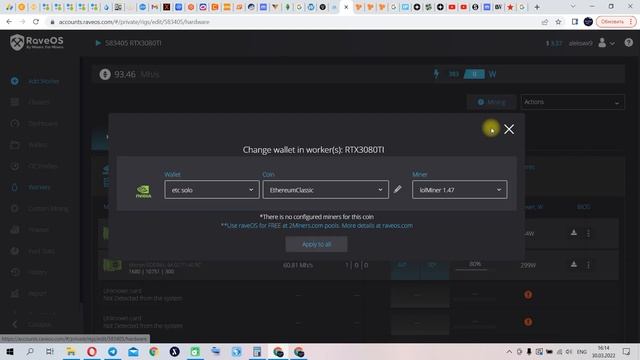Switch to the Gmail tab
Viewport: 640px width, 360px height.
click(x=155, y=7)
